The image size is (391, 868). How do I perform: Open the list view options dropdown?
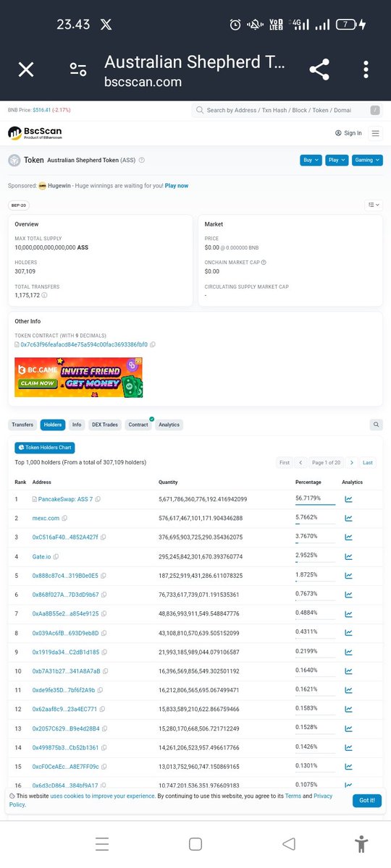point(374,205)
